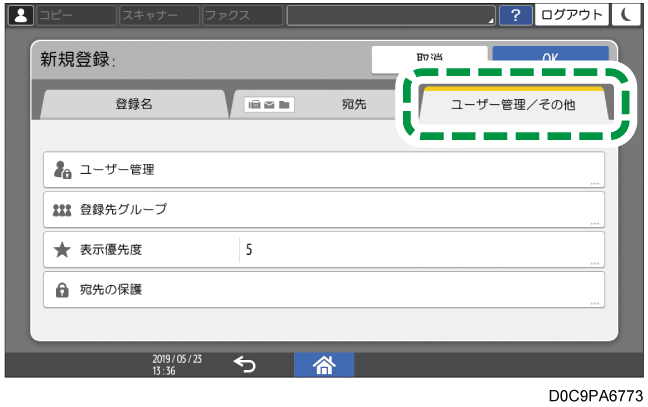The height and width of the screenshot is (407, 648).
Task: Expand ユーザー管理 via its ellipsis
Action: coord(595,183)
